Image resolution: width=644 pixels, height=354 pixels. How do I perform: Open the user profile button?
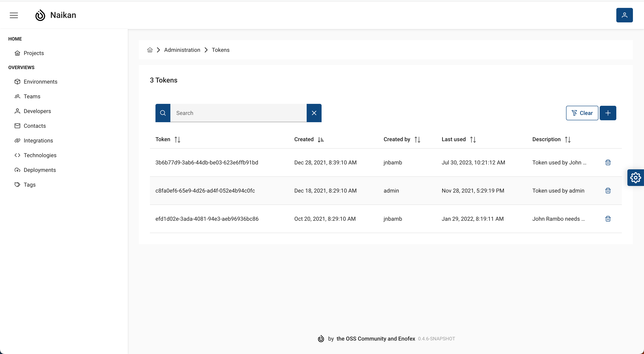624,15
